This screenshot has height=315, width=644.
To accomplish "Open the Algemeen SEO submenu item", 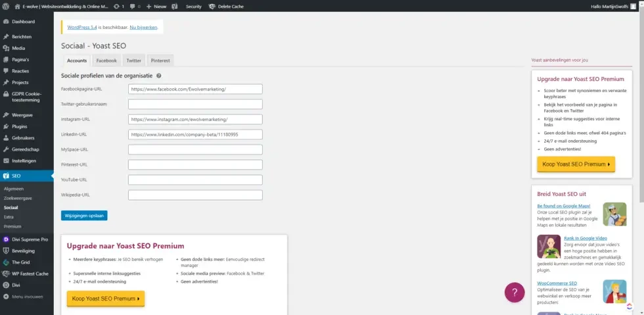I will (14, 189).
